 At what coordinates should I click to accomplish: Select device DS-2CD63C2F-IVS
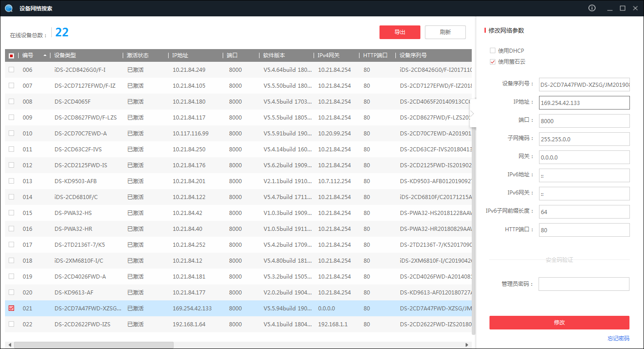point(78,149)
